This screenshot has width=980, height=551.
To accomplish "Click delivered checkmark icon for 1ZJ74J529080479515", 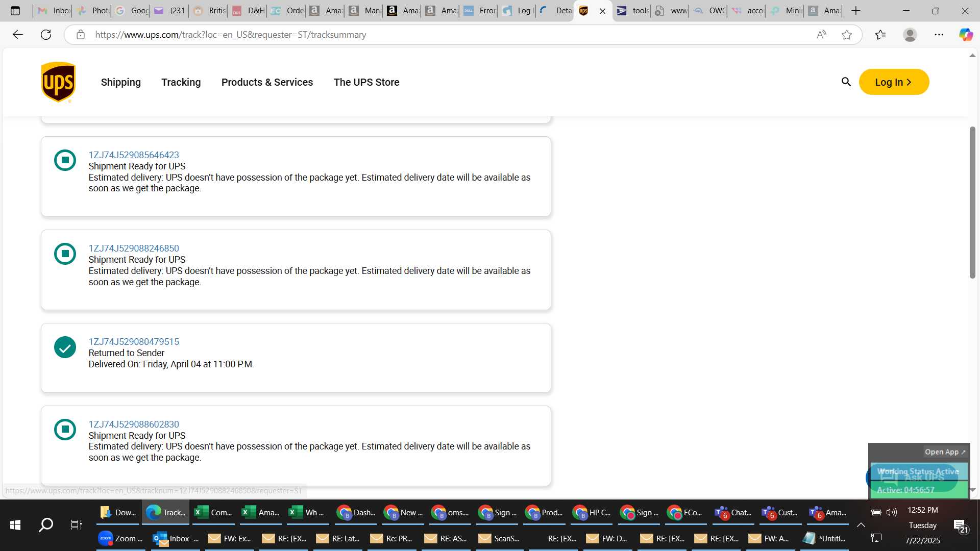I will pos(65,347).
